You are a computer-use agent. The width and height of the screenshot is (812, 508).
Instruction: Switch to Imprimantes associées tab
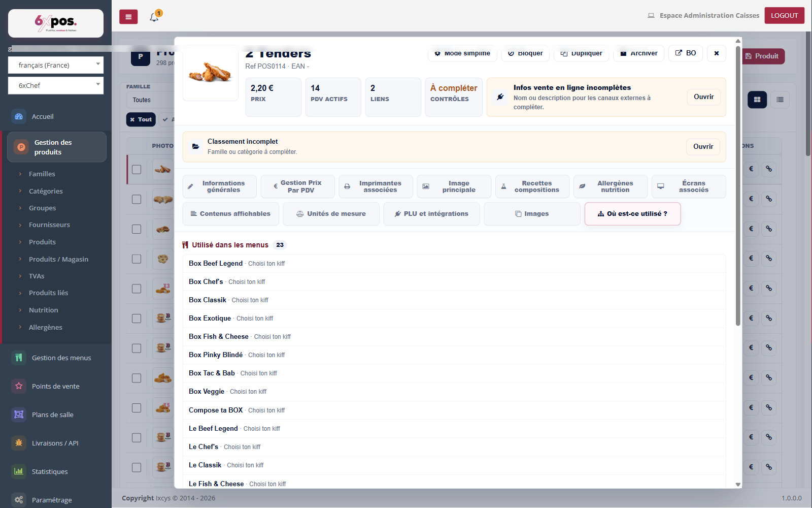click(376, 186)
